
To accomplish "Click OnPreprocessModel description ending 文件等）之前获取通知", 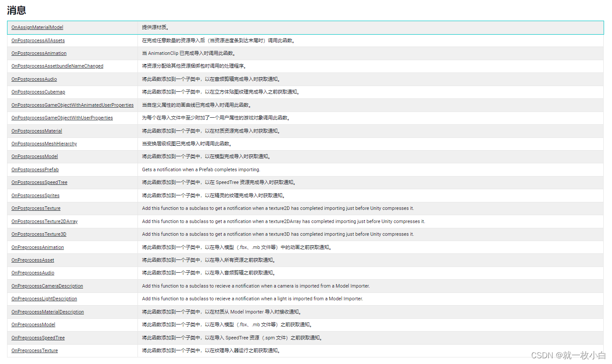I will pos(228,324).
